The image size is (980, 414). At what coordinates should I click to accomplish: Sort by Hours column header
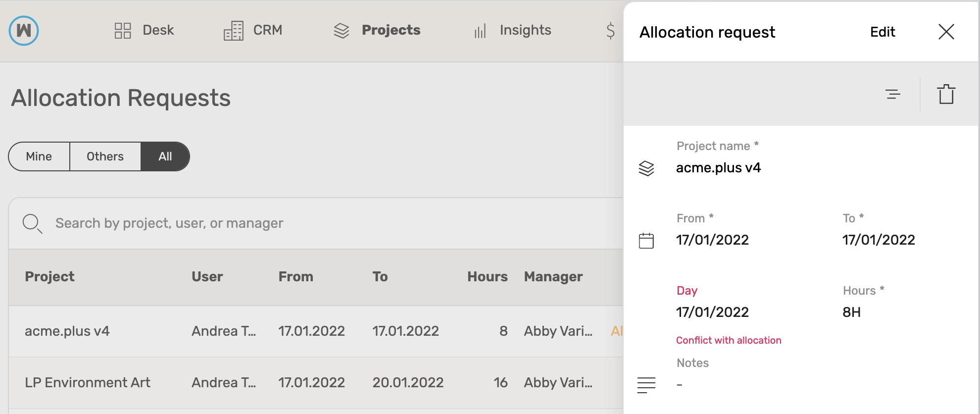[488, 277]
